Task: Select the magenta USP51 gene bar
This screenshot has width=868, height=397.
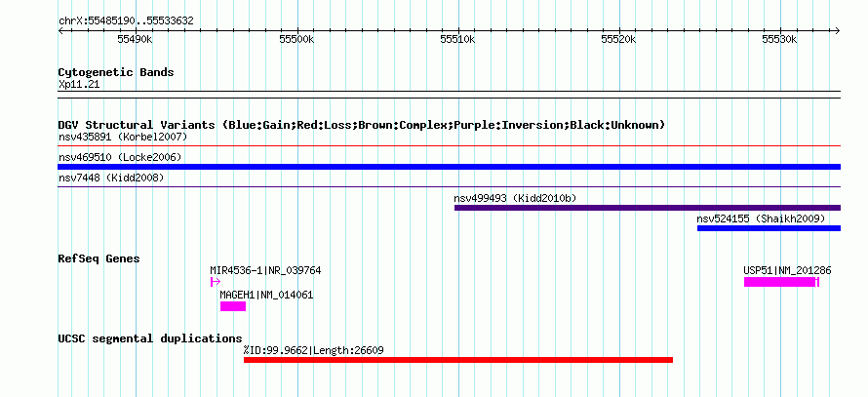Action: click(x=781, y=282)
